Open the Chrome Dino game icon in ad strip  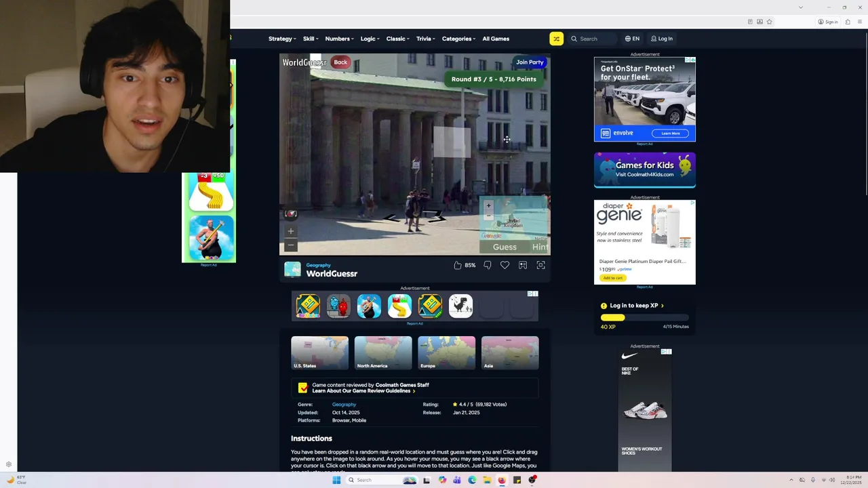pos(460,306)
